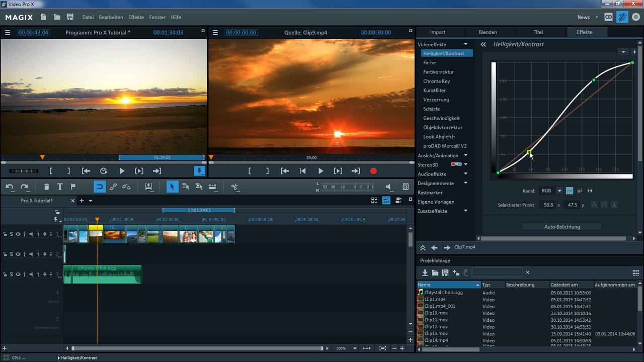Click the save disk icon in Projektablage toolbar
The height and width of the screenshot is (362, 644).
[x=445, y=273]
